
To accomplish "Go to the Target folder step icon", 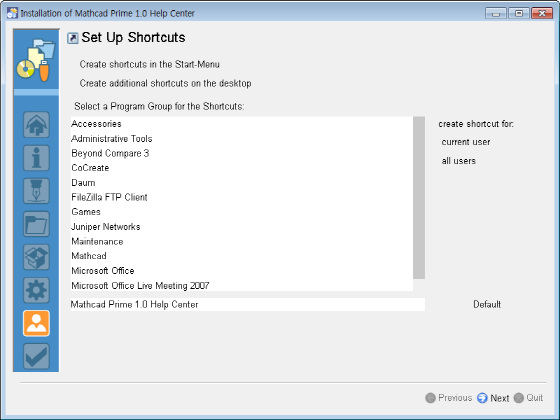I will 36,224.
